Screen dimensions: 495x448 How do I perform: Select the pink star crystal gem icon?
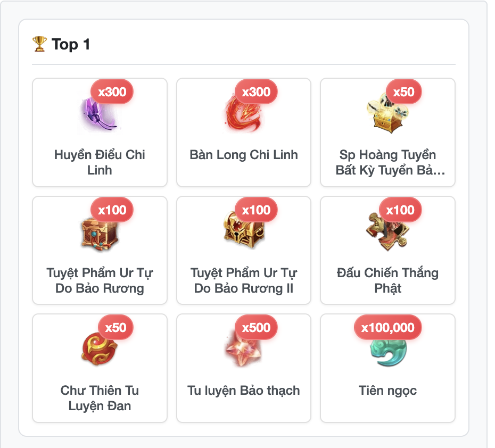click(x=243, y=350)
